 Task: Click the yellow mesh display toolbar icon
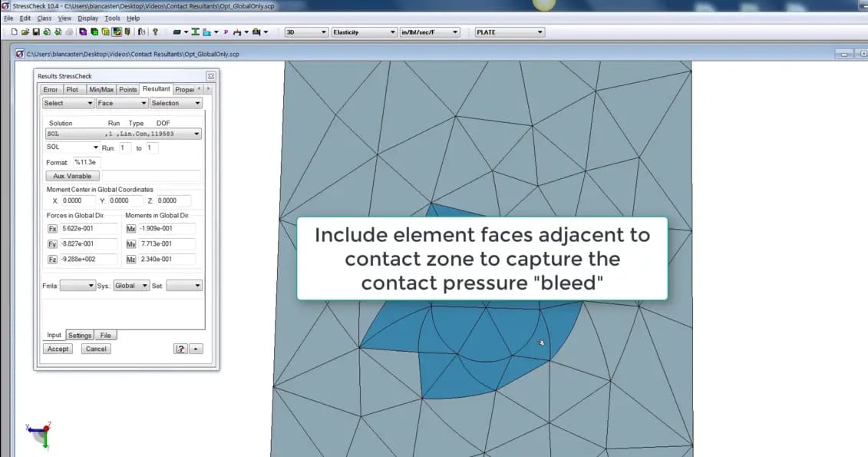pos(104,31)
